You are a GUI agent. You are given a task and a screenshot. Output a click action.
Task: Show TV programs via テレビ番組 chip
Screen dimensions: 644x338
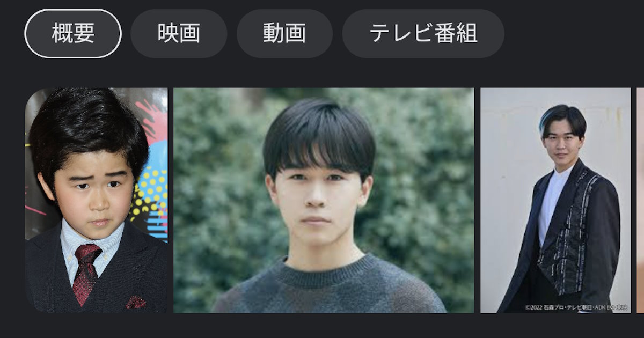pyautogui.click(x=423, y=33)
